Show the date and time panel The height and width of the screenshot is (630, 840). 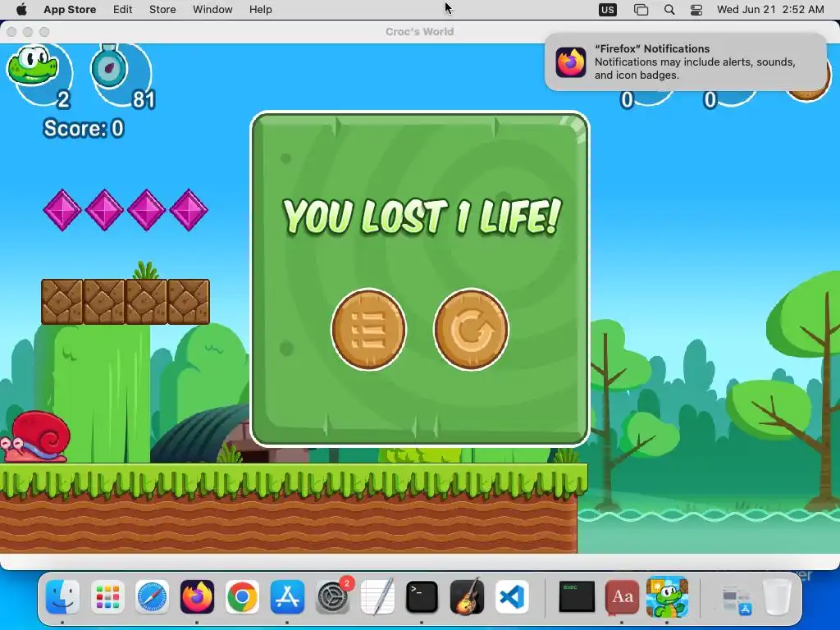770,10
